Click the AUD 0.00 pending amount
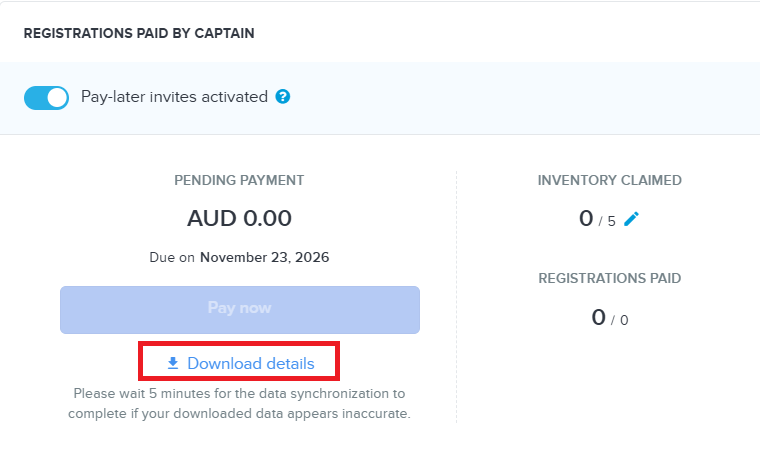 (x=239, y=218)
